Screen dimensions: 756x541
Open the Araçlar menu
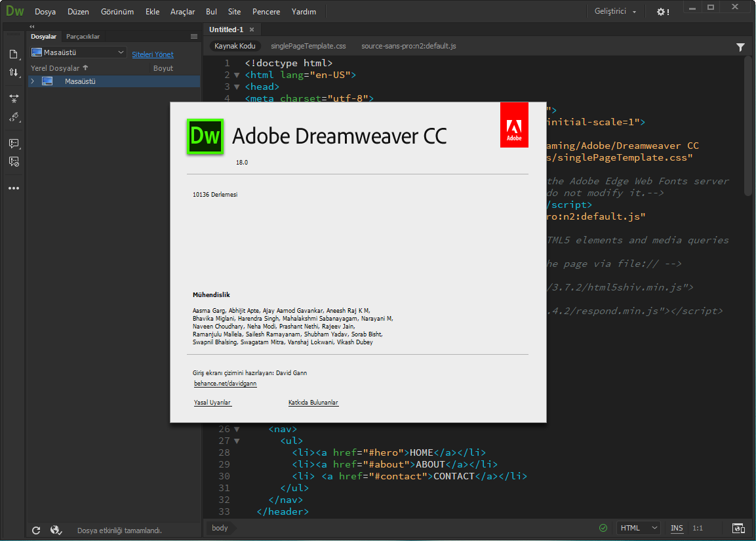click(182, 12)
